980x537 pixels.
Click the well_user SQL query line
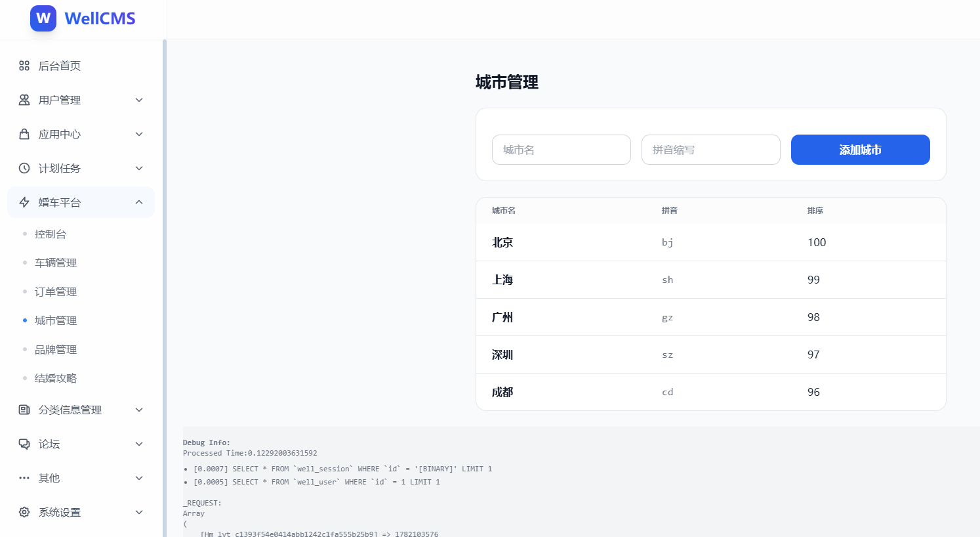(317, 482)
